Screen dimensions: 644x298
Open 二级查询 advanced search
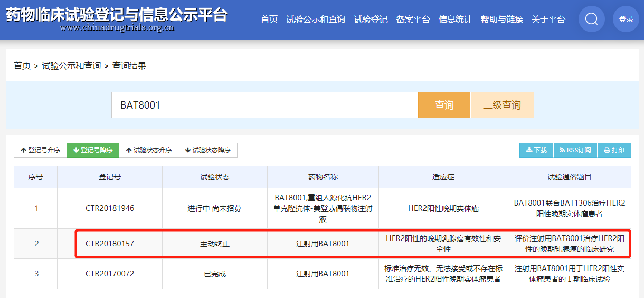[502, 105]
